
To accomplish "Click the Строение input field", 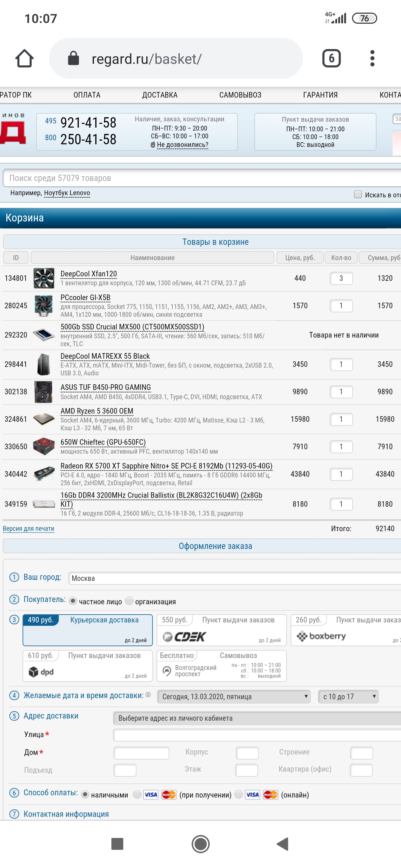I will (362, 753).
